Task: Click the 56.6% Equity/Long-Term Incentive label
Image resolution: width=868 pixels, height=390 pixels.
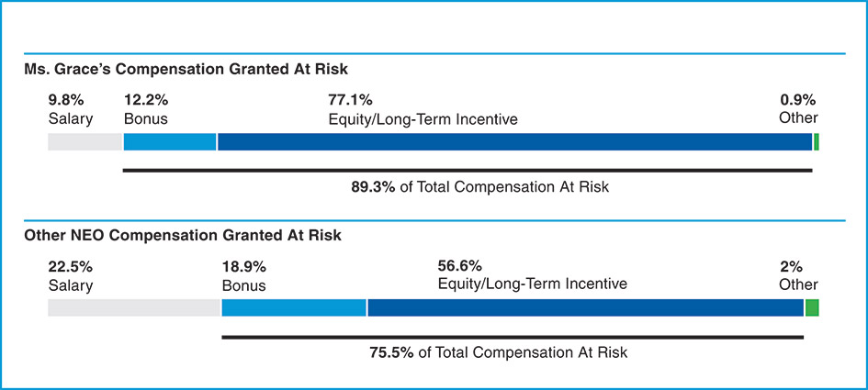Action: (532, 274)
